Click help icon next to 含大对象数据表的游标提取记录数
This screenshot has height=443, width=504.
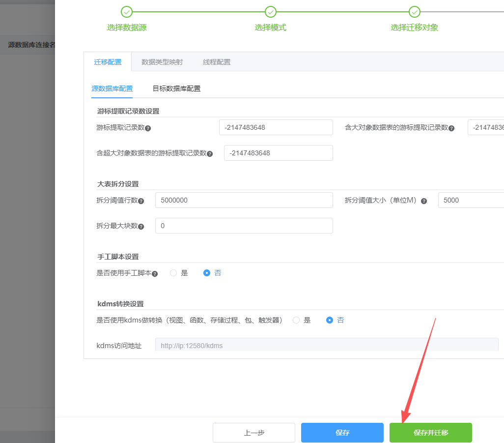[x=451, y=128]
